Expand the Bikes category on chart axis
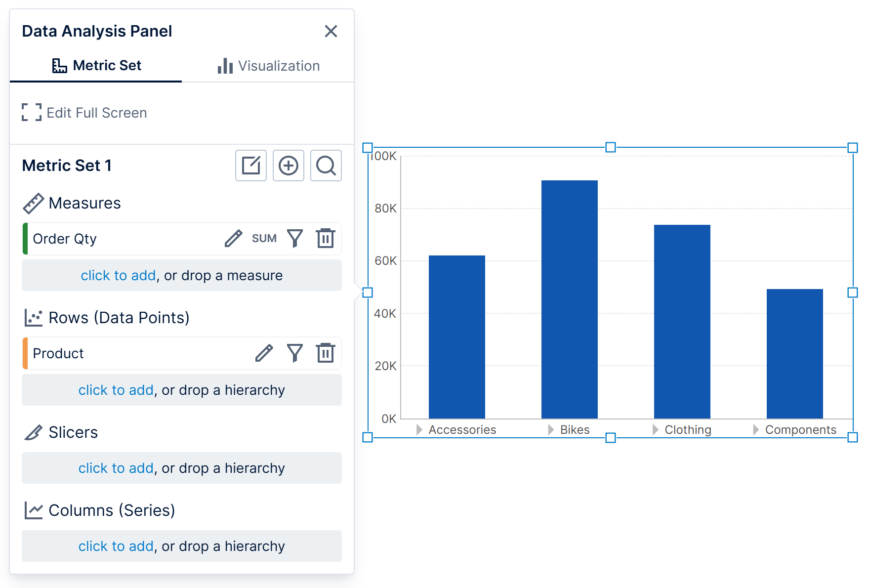Image resolution: width=869 pixels, height=588 pixels. click(551, 430)
